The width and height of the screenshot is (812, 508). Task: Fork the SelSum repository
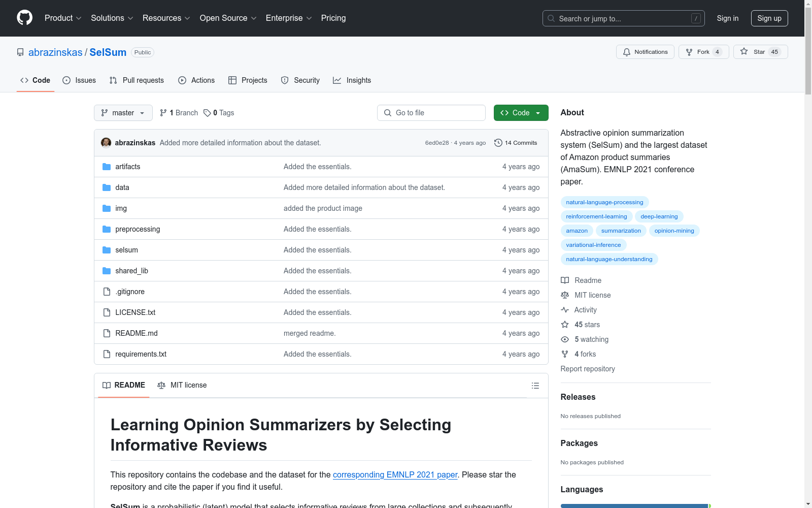(703, 52)
